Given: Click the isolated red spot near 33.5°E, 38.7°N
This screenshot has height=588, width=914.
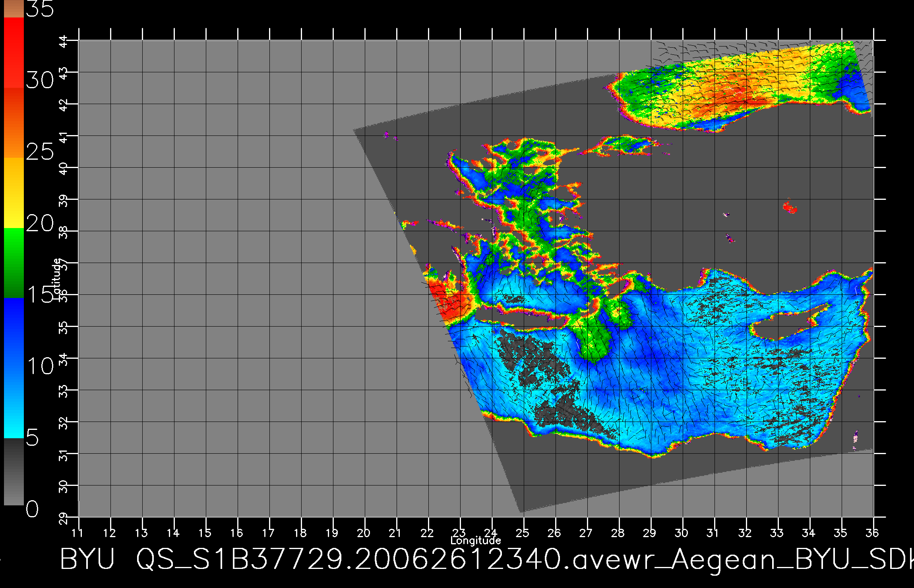Looking at the screenshot, I should pyautogui.click(x=790, y=207).
